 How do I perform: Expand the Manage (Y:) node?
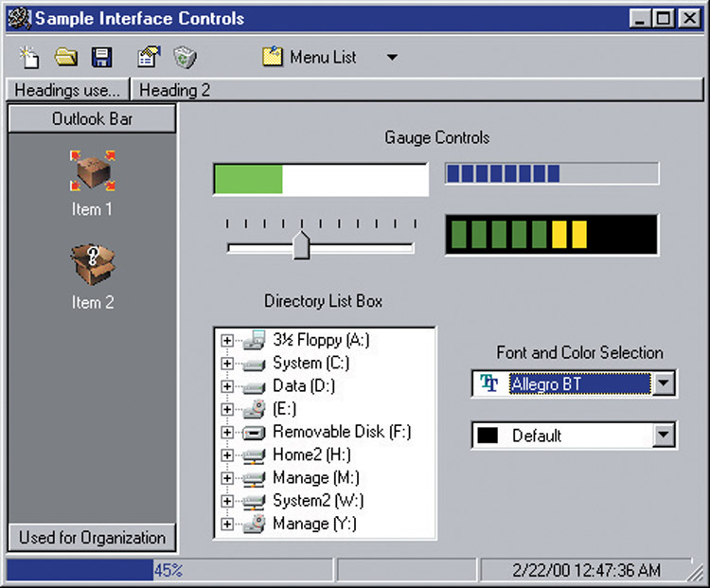227,525
